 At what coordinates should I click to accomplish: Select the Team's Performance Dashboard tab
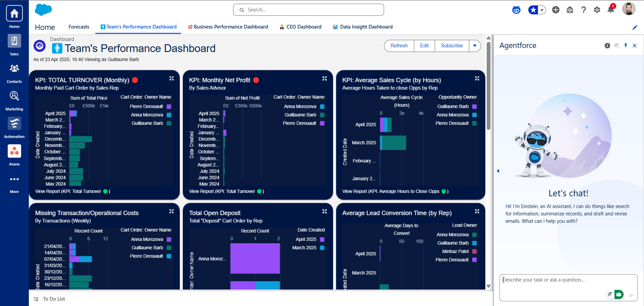pos(138,27)
